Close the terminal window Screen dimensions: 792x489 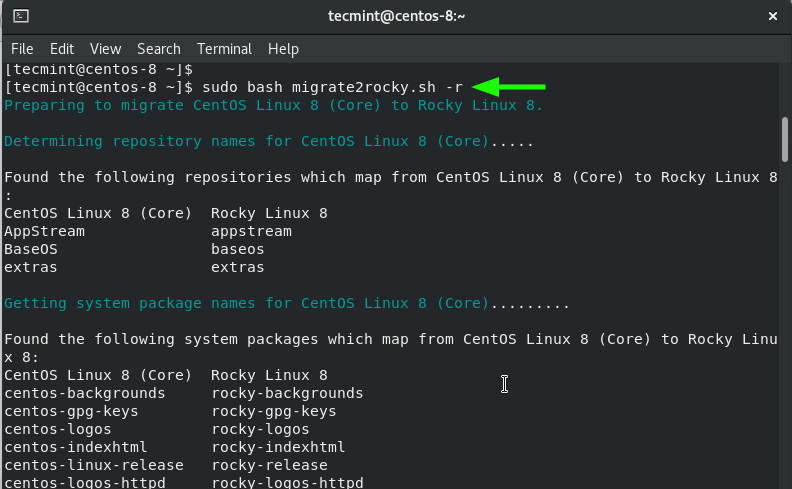(772, 16)
